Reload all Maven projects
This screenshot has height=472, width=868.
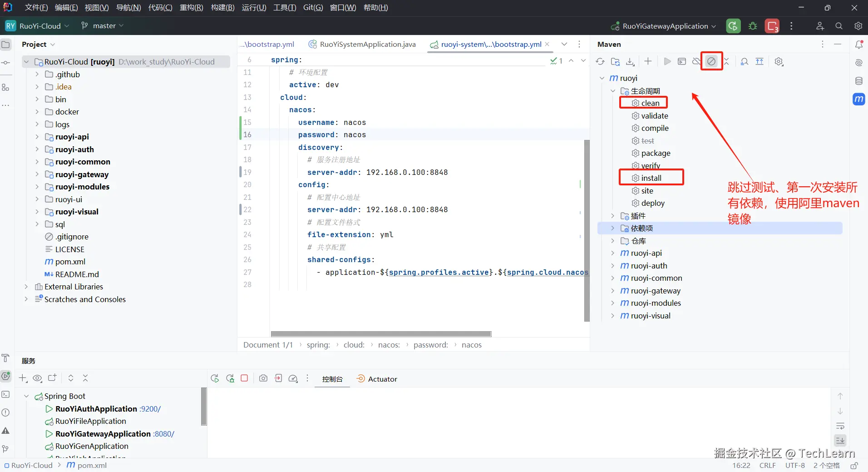[600, 62]
